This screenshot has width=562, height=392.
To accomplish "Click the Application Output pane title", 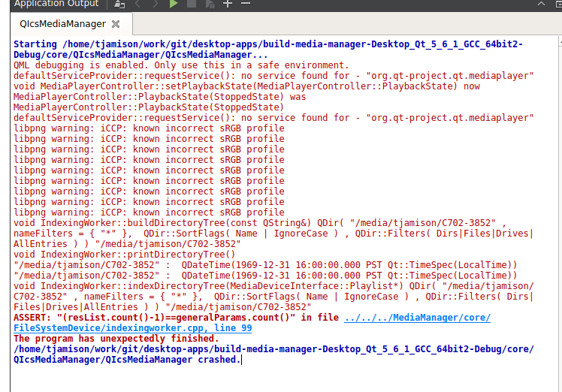I will pyautogui.click(x=56, y=4).
